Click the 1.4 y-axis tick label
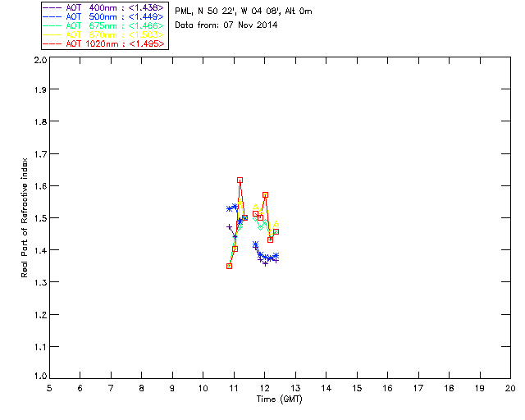Image resolution: width=525 pixels, height=420 pixels. click(x=40, y=250)
